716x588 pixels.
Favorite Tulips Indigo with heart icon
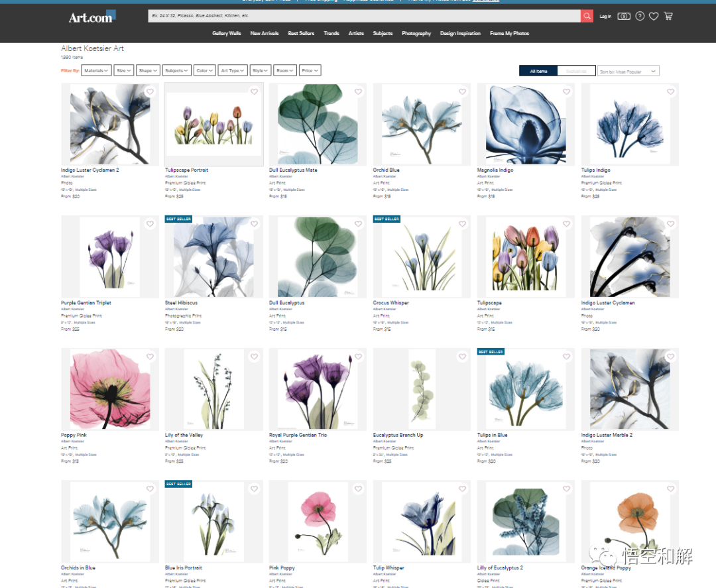coord(671,91)
